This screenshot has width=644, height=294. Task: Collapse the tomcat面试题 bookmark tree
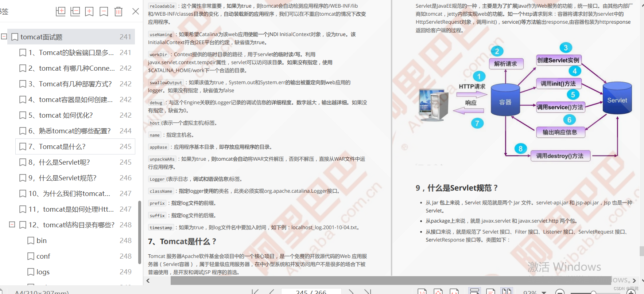click(x=4, y=36)
